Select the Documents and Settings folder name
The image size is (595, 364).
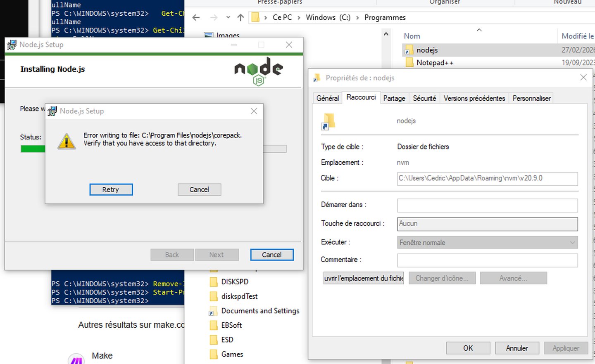(x=260, y=311)
